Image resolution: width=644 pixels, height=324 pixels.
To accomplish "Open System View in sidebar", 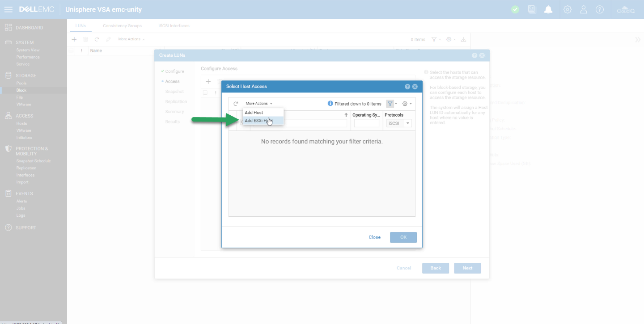I will tap(28, 50).
